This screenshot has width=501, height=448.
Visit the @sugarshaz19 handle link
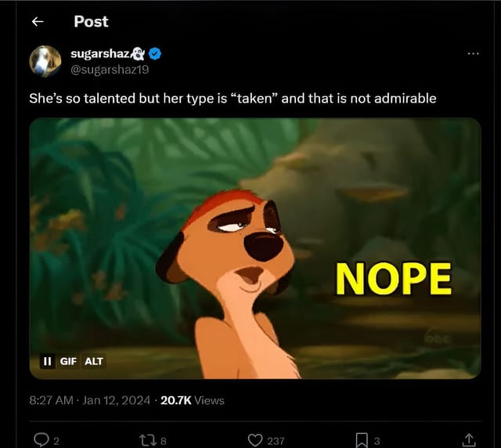(x=110, y=69)
